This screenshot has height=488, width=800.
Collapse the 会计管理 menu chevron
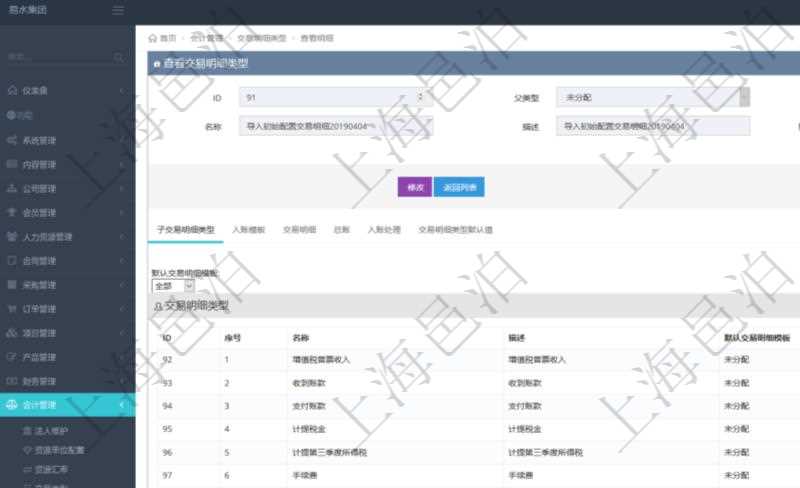(x=122, y=405)
